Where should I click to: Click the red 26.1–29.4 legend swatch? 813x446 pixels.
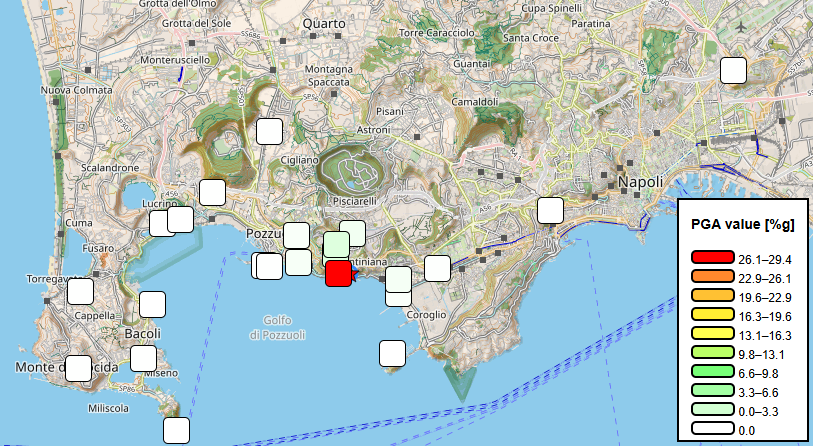[713, 257]
